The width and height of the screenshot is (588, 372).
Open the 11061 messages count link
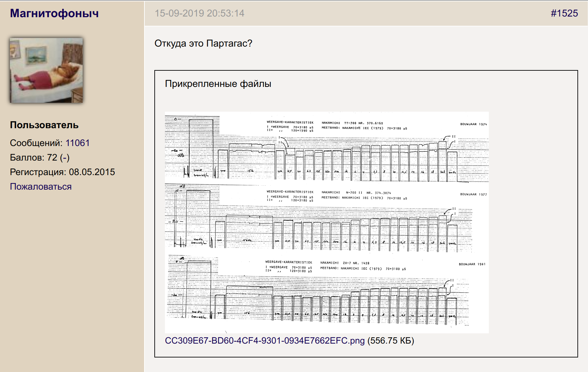(77, 143)
